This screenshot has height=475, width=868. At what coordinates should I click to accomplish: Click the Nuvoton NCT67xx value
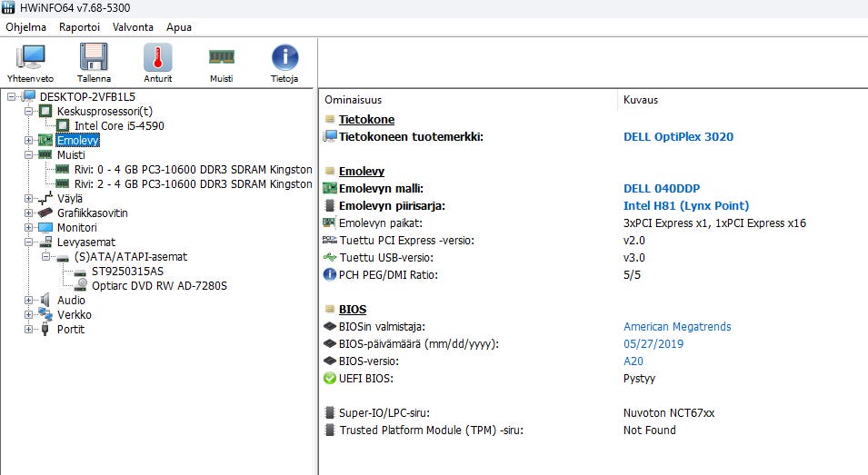tap(669, 412)
